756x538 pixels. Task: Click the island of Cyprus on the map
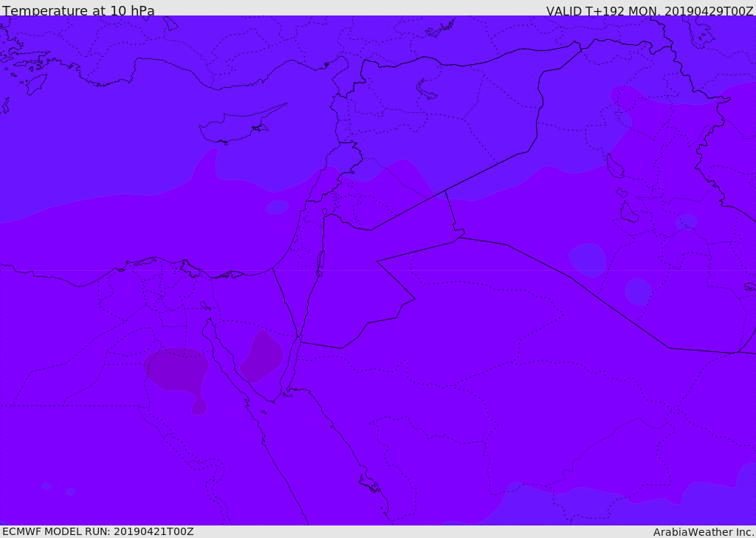pos(241,125)
